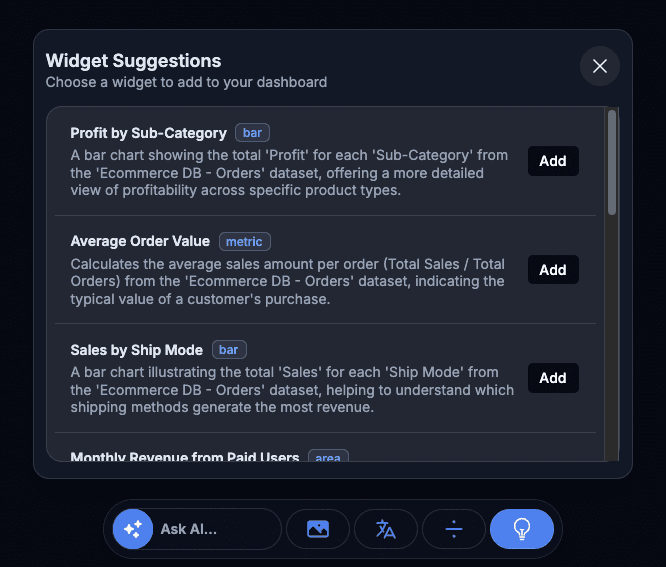Toggle the lightbulb suggestions icon
The height and width of the screenshot is (567, 666).
522,529
